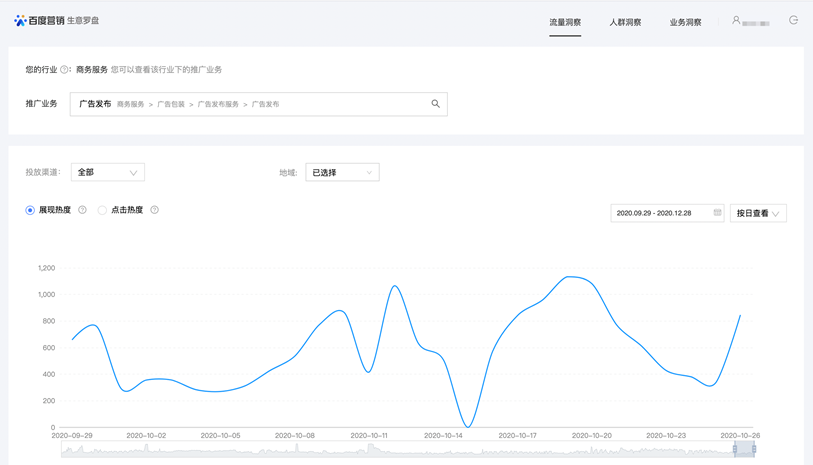Open the calendar icon in date range field
The image size is (813, 465).
pos(717,213)
